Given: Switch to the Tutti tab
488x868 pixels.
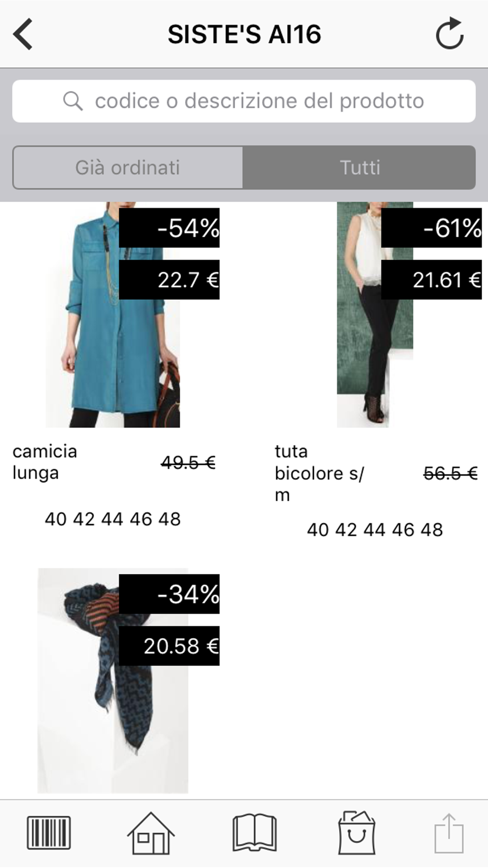Looking at the screenshot, I should tap(360, 167).
